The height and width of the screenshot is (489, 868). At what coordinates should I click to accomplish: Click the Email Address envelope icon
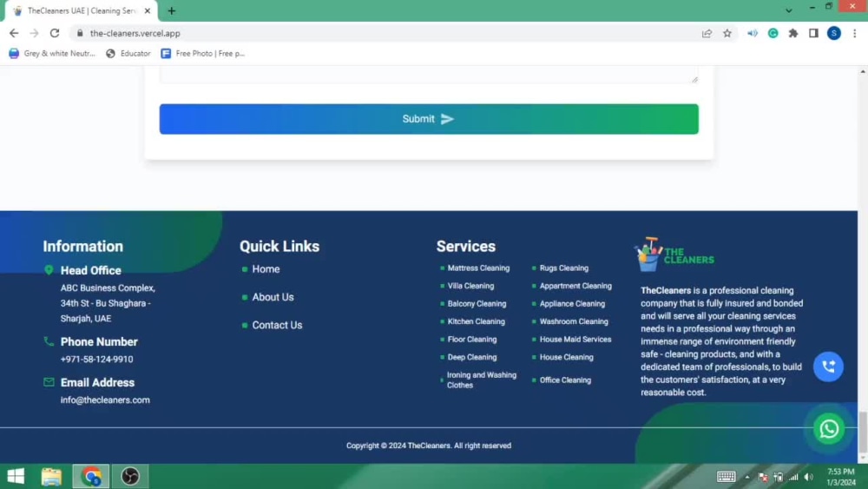click(x=49, y=382)
